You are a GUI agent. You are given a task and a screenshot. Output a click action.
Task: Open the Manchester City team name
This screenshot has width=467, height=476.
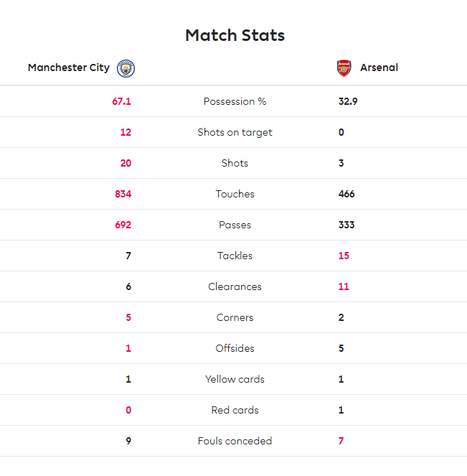coord(69,67)
